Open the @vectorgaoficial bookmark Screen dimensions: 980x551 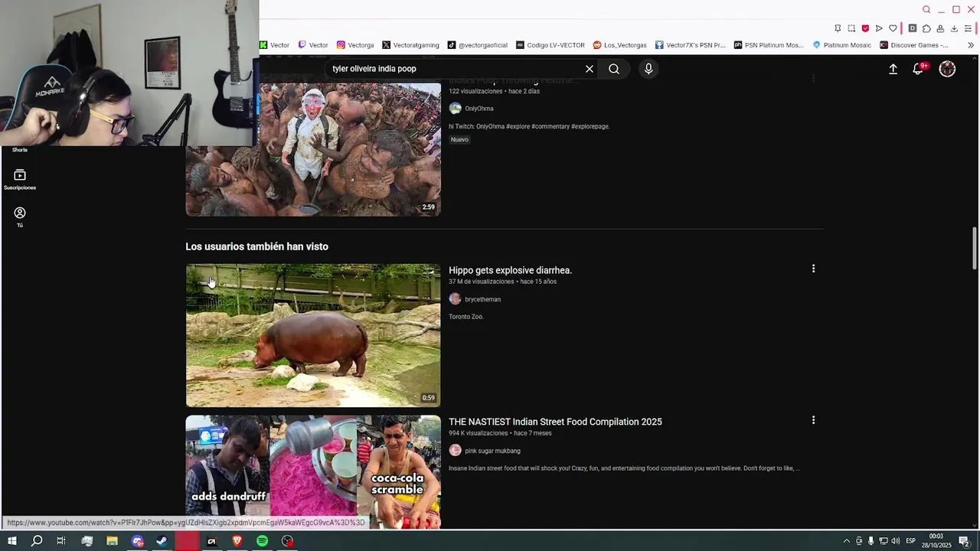(478, 45)
